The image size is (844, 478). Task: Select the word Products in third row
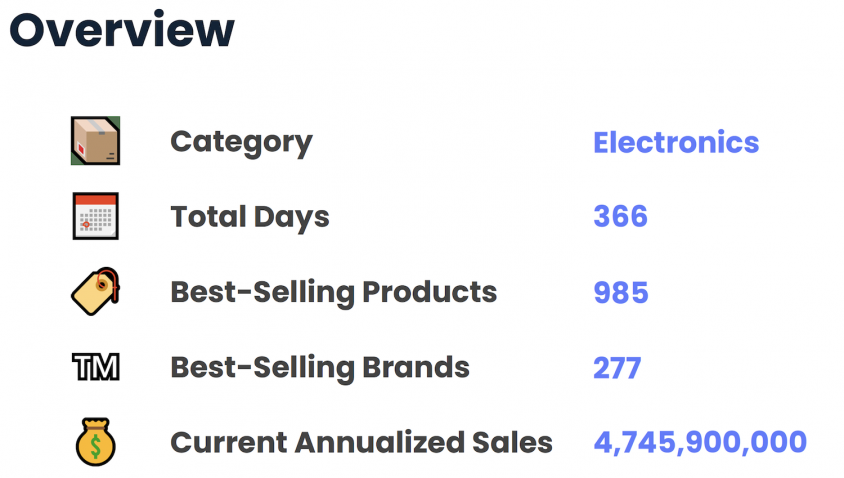[x=430, y=292]
